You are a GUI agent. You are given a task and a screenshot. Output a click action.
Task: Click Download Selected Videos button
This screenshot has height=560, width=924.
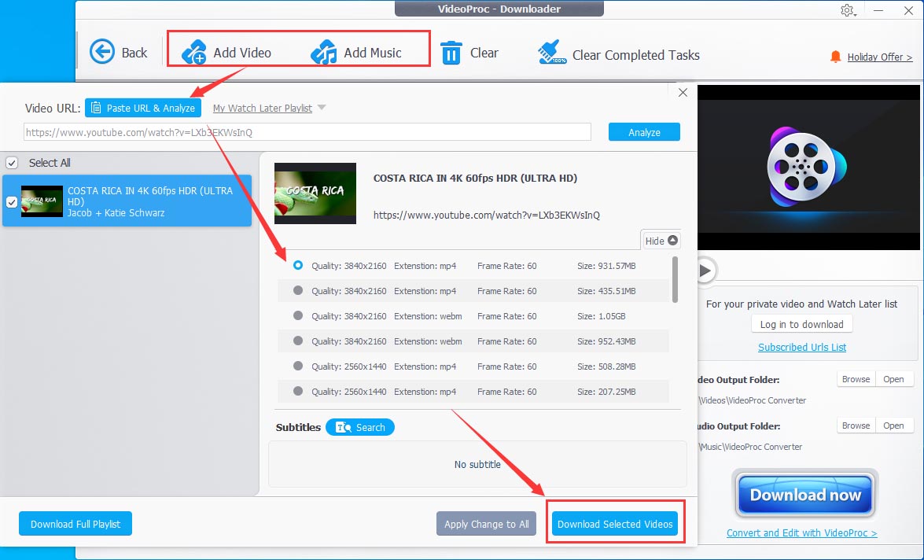tap(615, 524)
